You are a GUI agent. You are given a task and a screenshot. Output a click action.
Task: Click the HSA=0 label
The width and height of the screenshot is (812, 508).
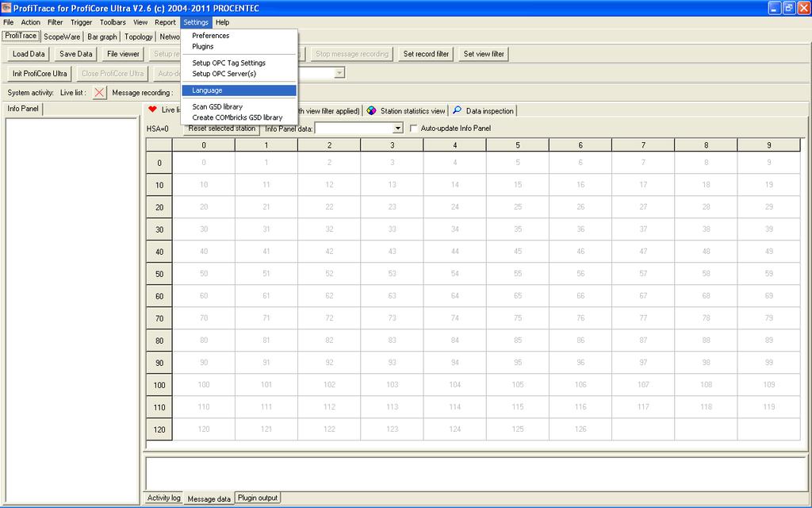[x=158, y=129]
